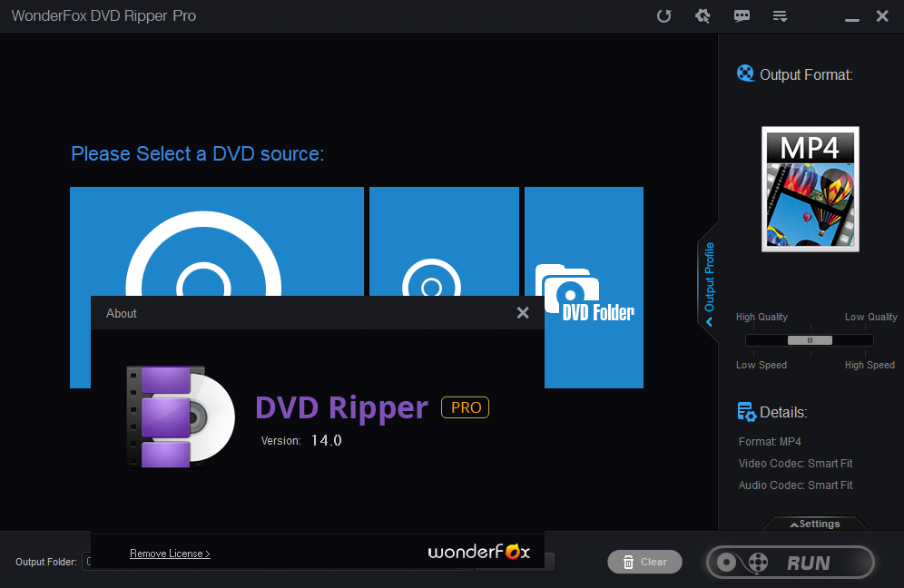904x588 pixels.
Task: Click the trash icon on Clear button
Action: click(628, 562)
